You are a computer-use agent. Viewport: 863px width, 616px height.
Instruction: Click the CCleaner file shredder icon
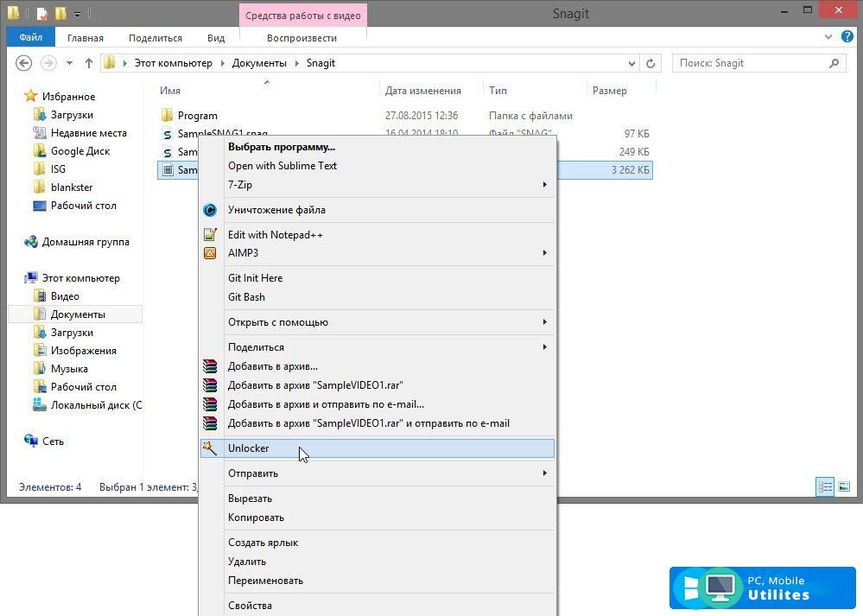point(210,210)
